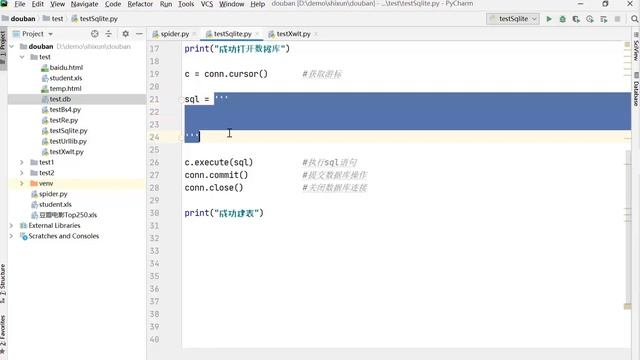Click line number 26 in gutter
This screenshot has width=640, height=360.
[154, 162]
